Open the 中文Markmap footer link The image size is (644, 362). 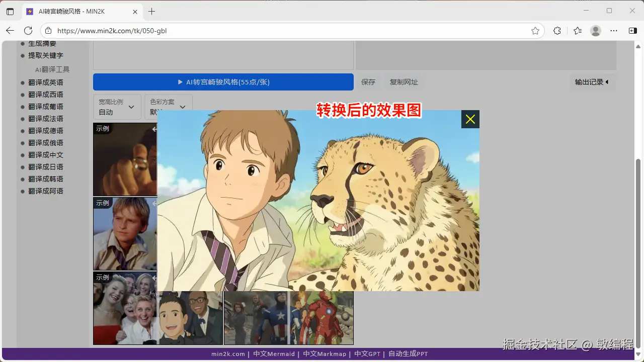click(325, 354)
